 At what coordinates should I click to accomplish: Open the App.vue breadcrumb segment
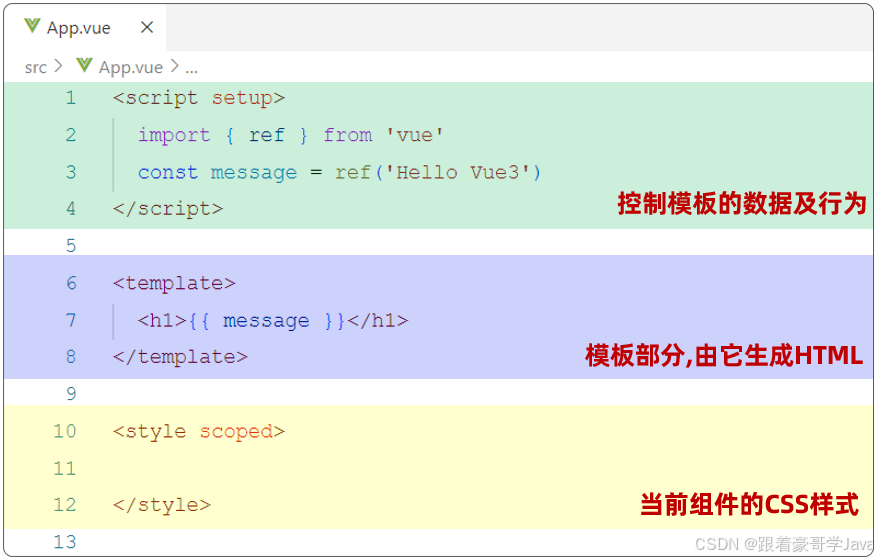click(131, 67)
